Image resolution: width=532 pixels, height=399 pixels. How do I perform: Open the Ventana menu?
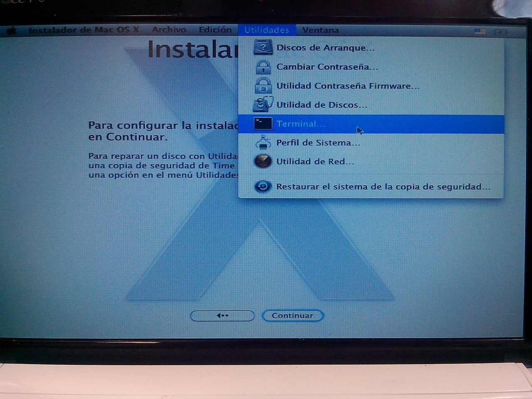coord(320,30)
